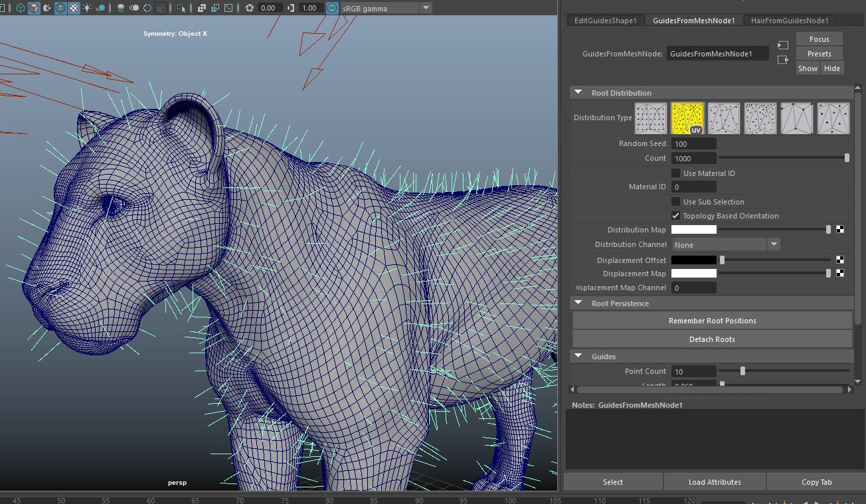The image size is (866, 504).
Task: Collapse the Root Distribution section
Action: tap(578, 93)
